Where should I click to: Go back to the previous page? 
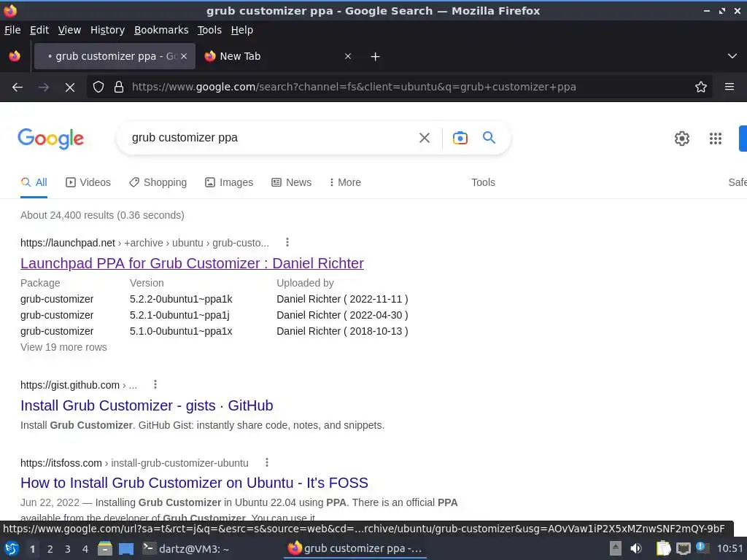[18, 87]
